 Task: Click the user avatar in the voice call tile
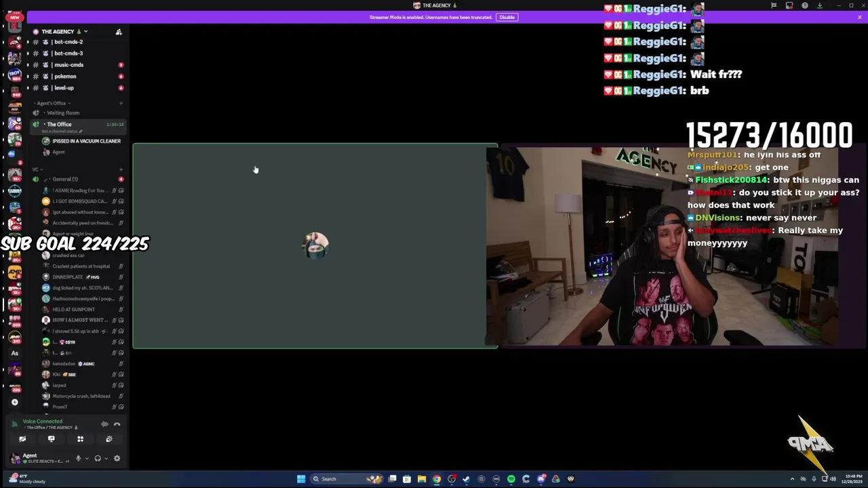click(x=315, y=246)
